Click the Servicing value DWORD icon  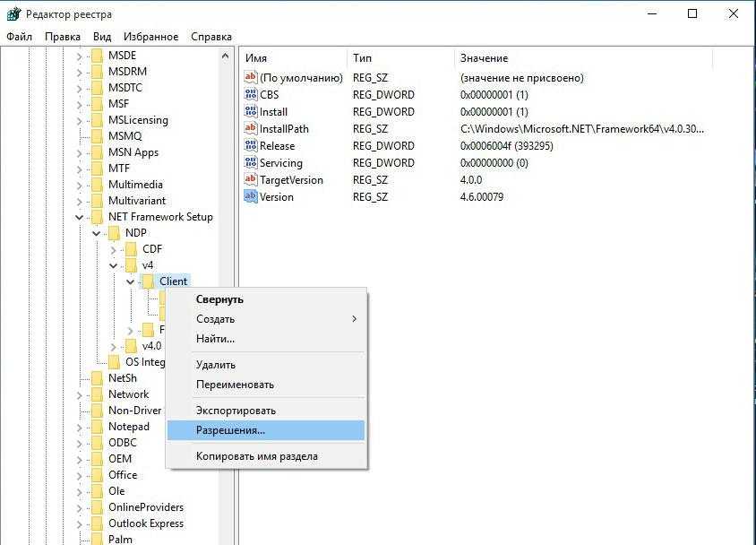coord(251,163)
